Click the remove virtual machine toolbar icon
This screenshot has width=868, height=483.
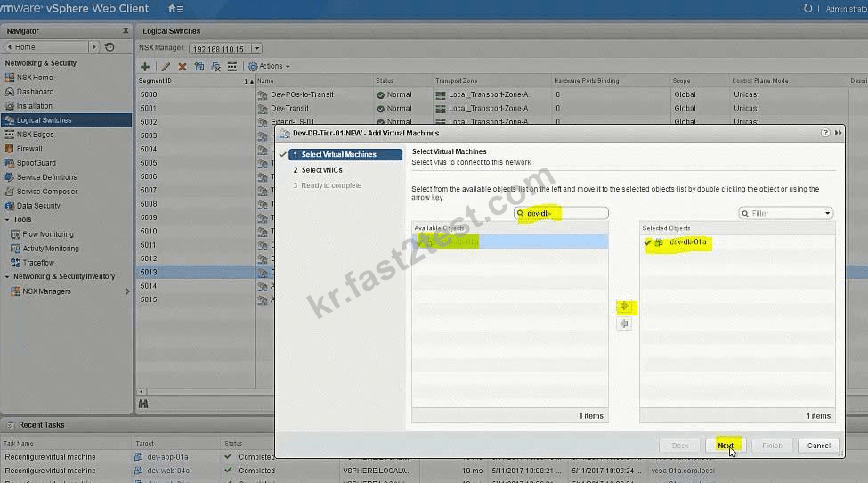coord(216,67)
